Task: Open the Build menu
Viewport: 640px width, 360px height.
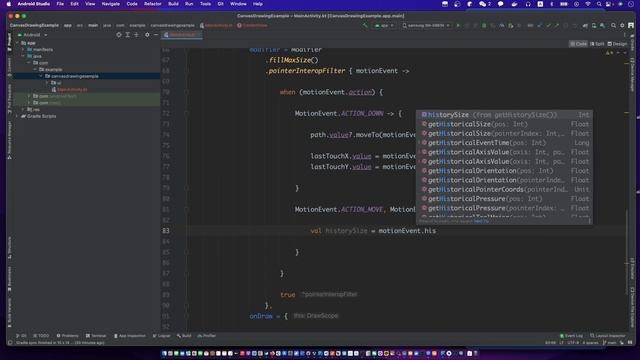Action: point(173,4)
